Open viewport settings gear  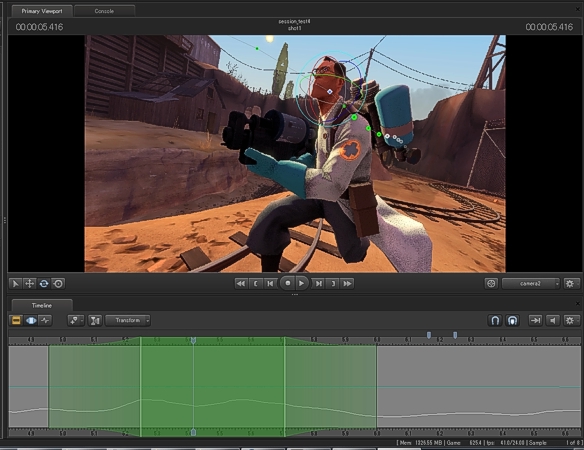coord(569,283)
